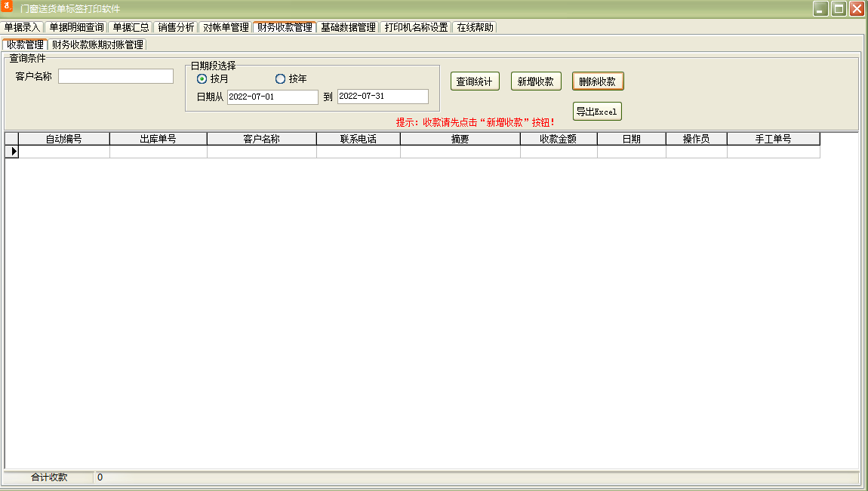
Task: Click the 日期从 start date field
Action: coord(272,97)
